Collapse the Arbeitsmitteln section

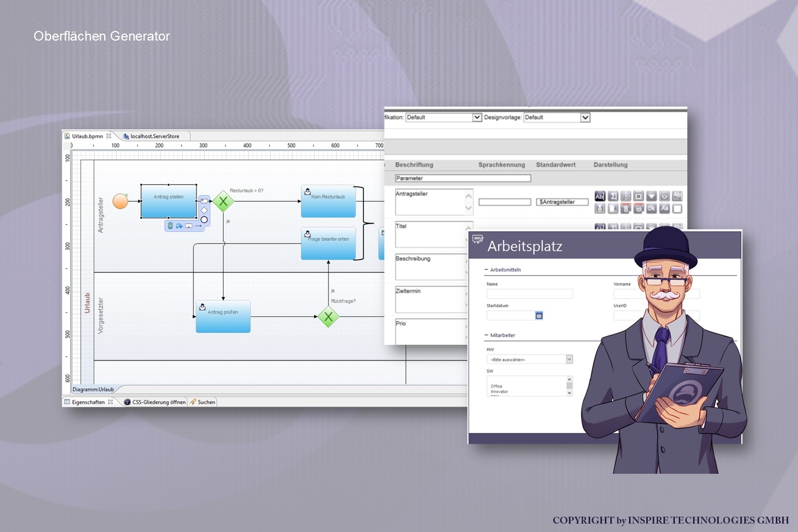(x=486, y=270)
